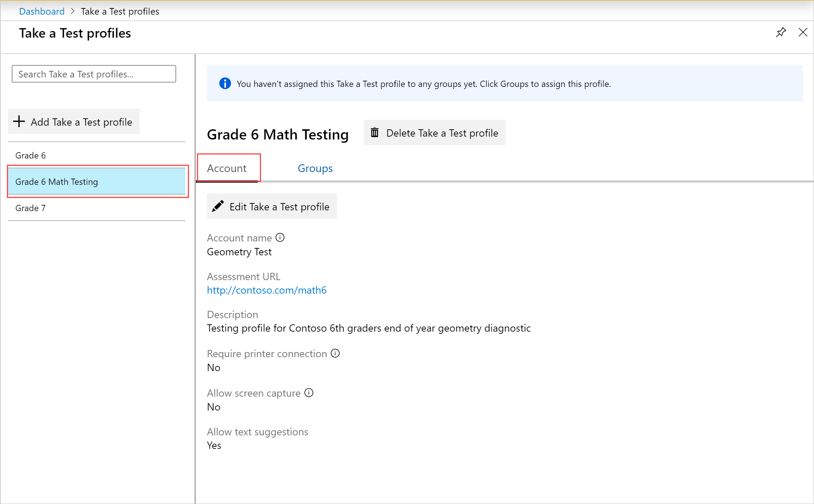Click the info icon next to Require printer connection

[336, 353]
